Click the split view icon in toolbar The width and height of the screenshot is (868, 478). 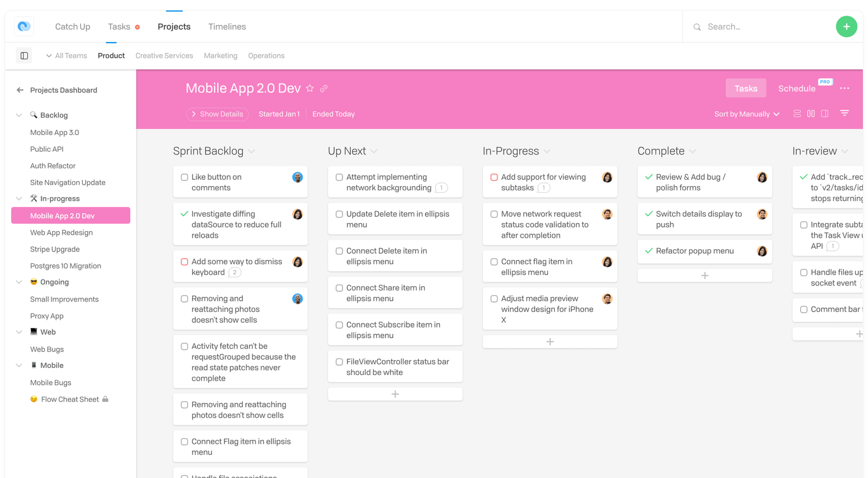[825, 114]
